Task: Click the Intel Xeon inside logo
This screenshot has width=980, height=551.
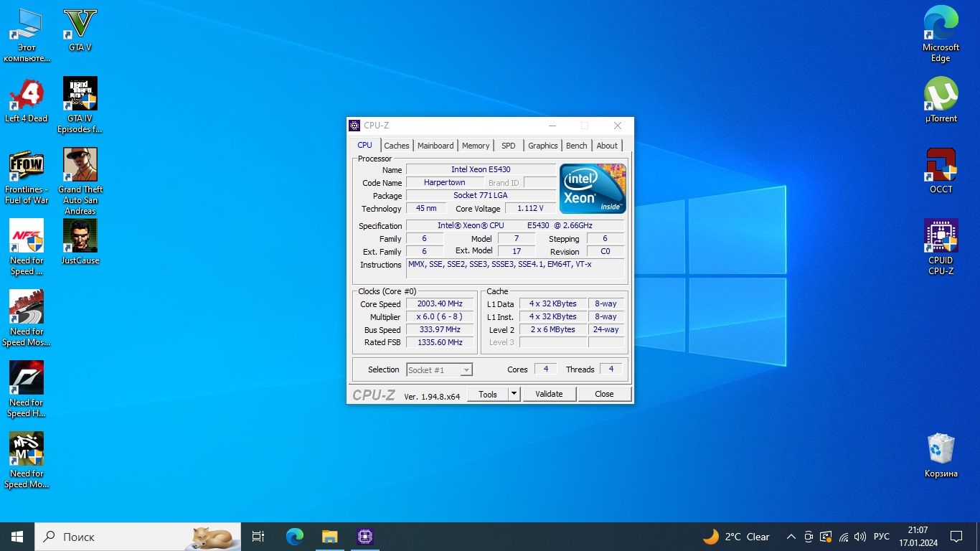Action: click(x=593, y=189)
